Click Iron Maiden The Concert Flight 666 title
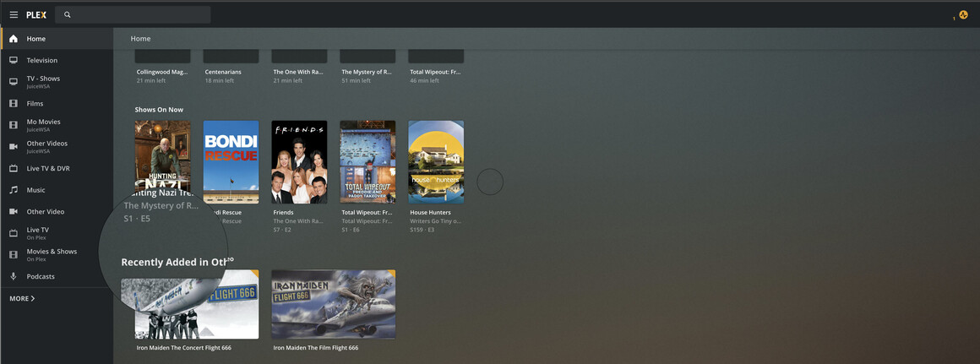980x364 pixels. tap(184, 348)
